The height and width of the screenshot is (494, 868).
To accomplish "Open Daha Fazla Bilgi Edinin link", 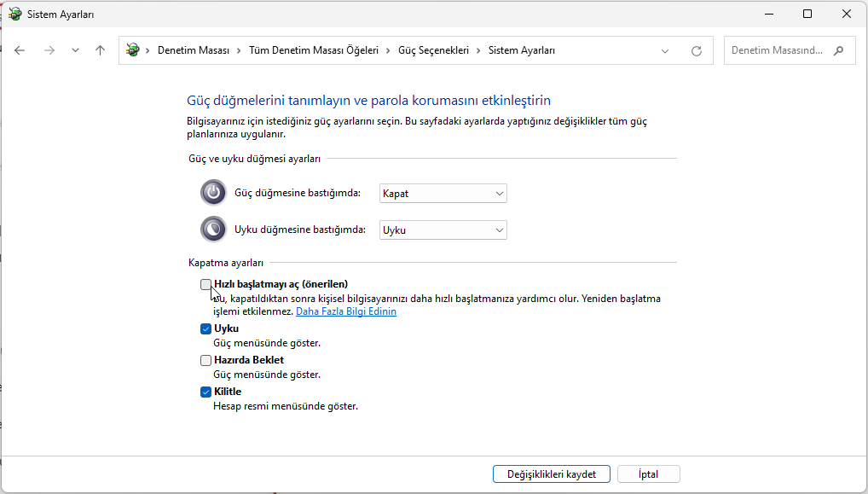I will pyautogui.click(x=345, y=311).
